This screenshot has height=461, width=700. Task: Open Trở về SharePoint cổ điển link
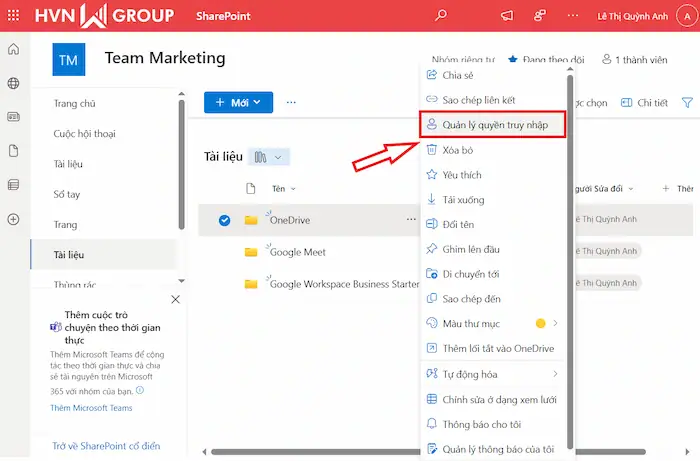click(106, 446)
